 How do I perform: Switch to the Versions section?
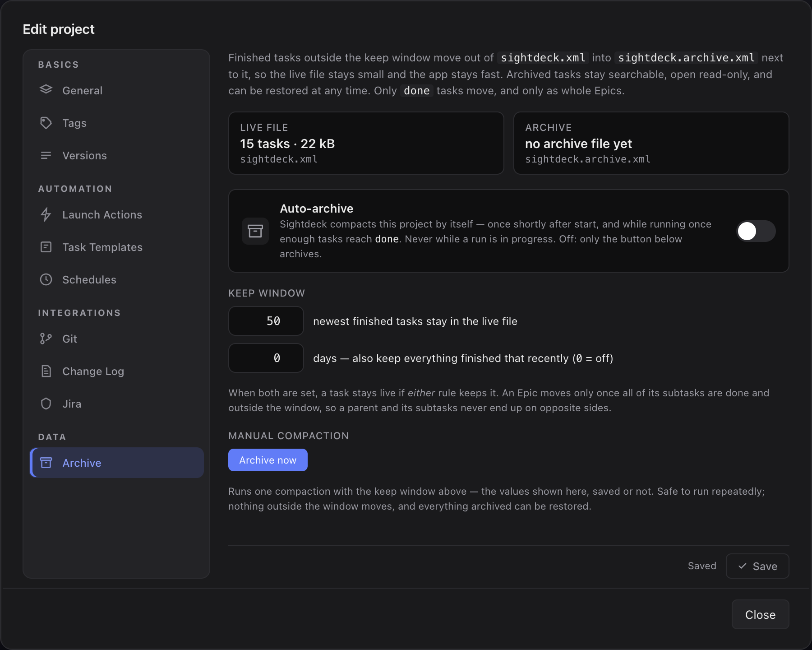coord(116,155)
